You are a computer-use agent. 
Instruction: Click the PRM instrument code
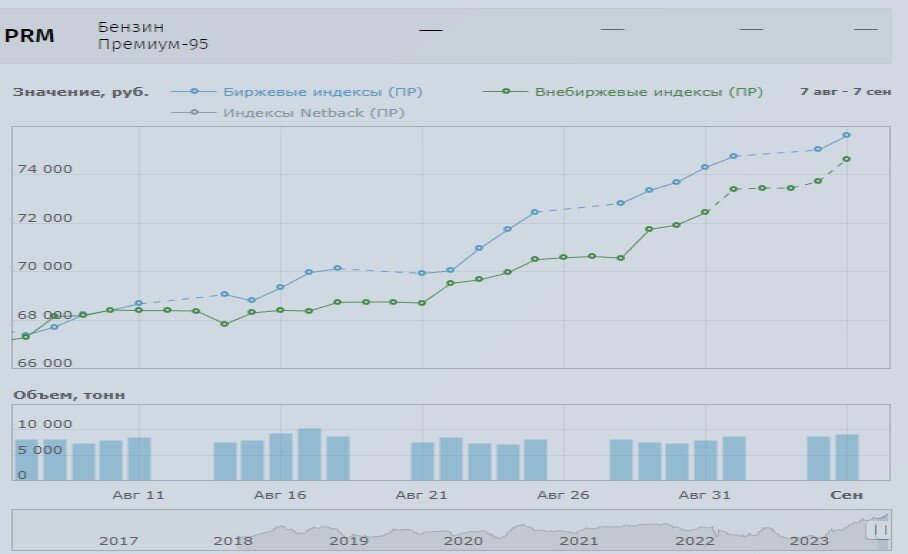click(x=30, y=36)
